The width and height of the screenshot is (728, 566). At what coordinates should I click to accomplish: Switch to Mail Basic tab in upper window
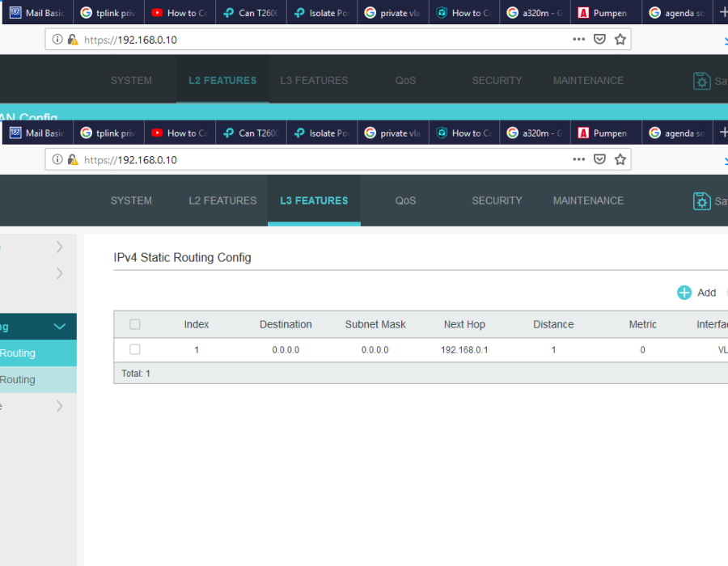click(37, 12)
